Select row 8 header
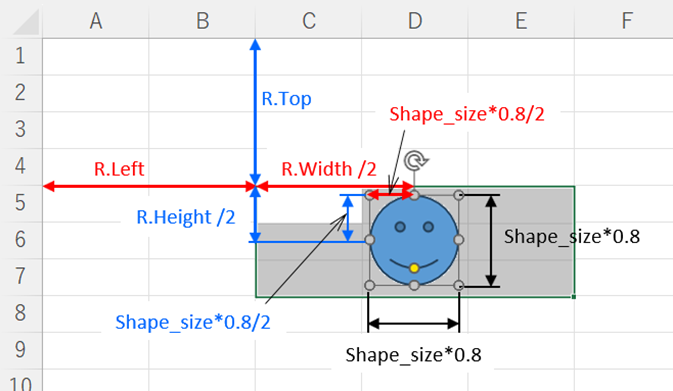This screenshot has width=673, height=391. click(x=21, y=313)
